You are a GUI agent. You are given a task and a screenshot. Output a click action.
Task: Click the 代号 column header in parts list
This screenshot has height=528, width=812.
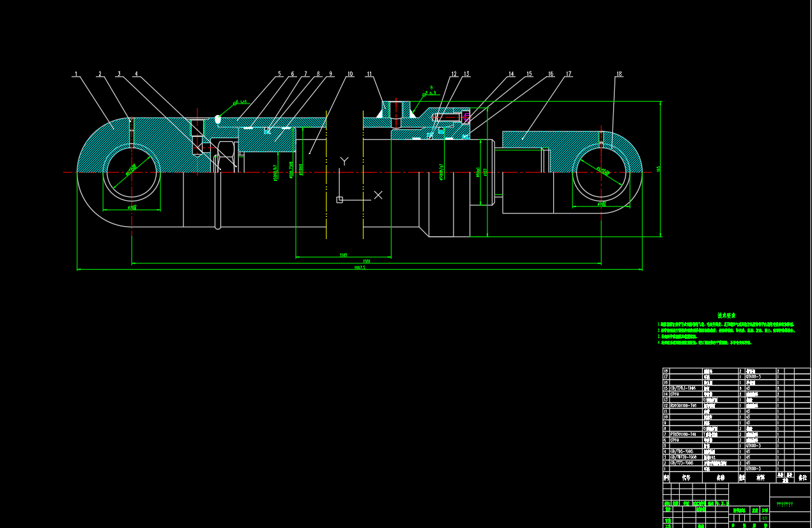[x=686, y=477]
